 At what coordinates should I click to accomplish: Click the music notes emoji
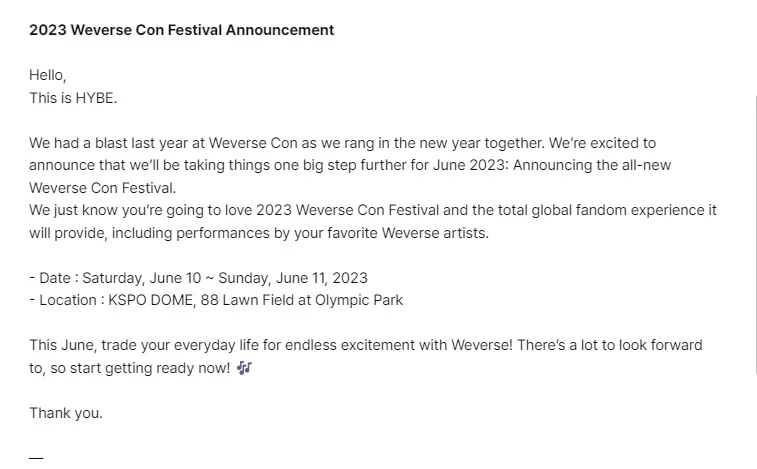coord(244,368)
